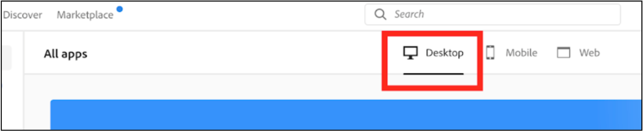
Task: Switch to the Web apps tab
Action: pyautogui.click(x=578, y=53)
